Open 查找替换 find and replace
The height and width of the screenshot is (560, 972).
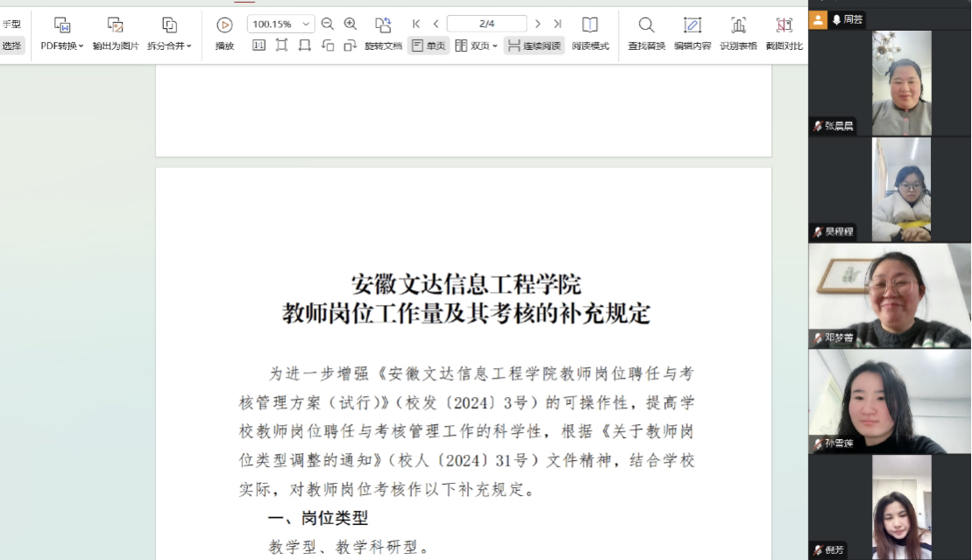[x=646, y=34]
